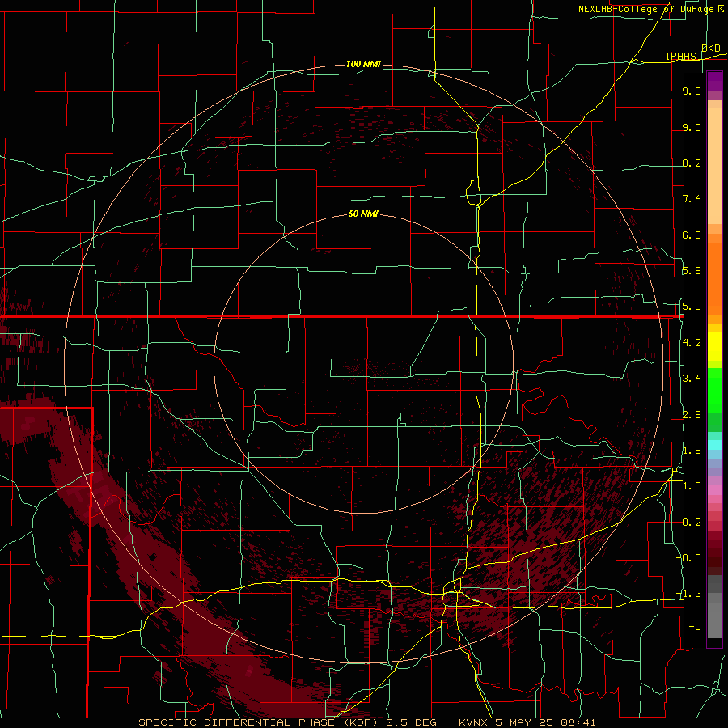The image size is (728, 728).
Task: Click the 08:41 timestamp in the caption
Action: [x=579, y=722]
